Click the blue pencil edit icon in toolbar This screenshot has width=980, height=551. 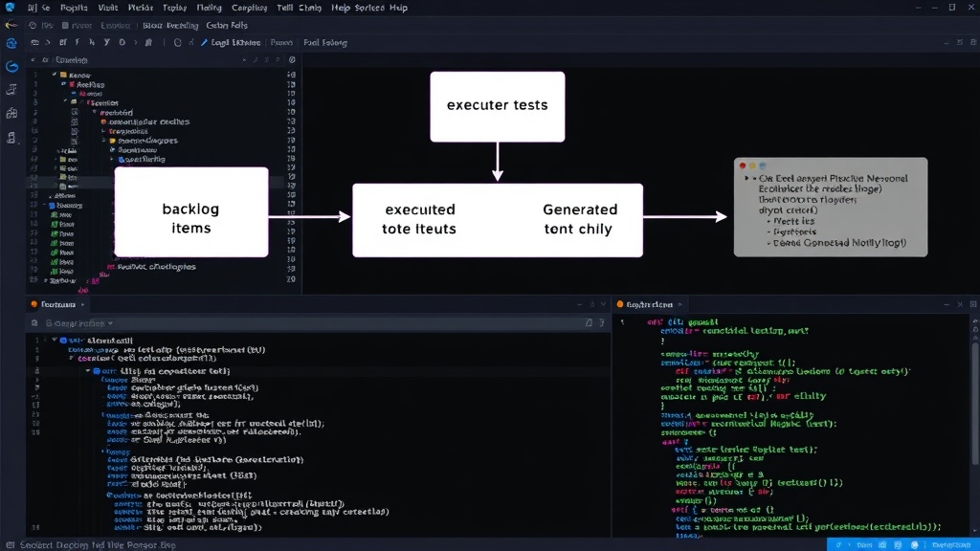pos(204,42)
